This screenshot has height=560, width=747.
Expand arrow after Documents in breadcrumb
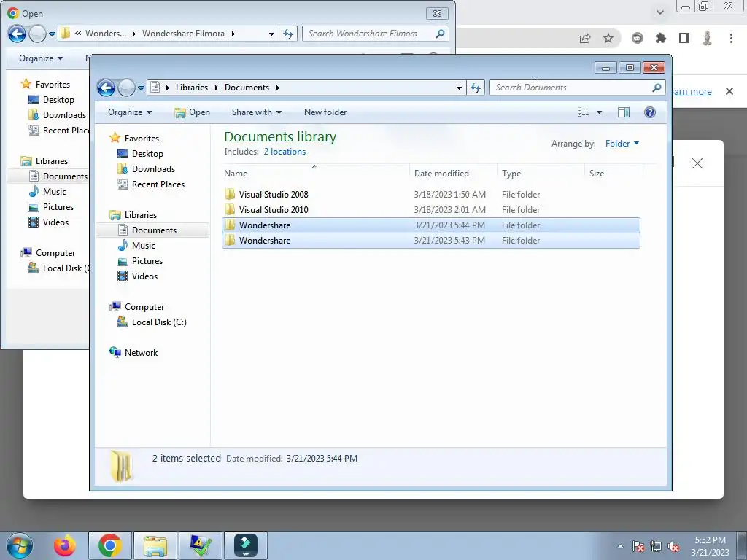(277, 87)
